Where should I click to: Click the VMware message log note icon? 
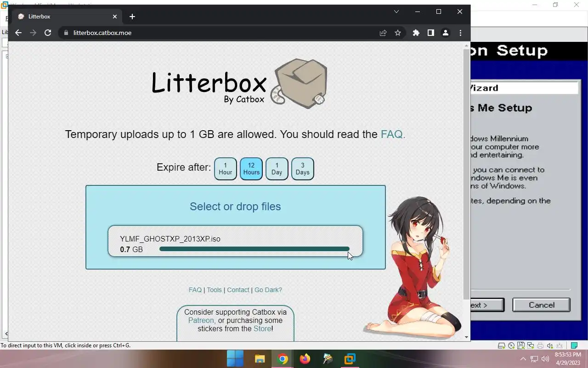(x=574, y=345)
